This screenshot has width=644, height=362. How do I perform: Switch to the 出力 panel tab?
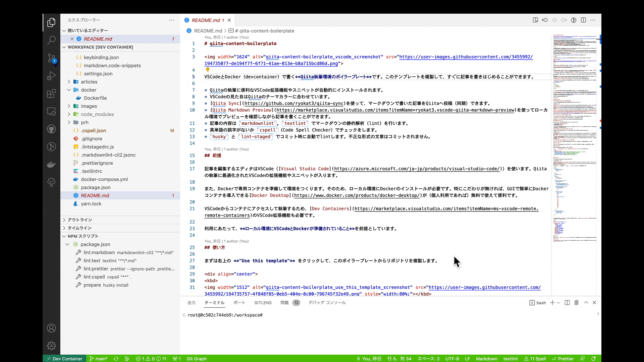coord(191,302)
